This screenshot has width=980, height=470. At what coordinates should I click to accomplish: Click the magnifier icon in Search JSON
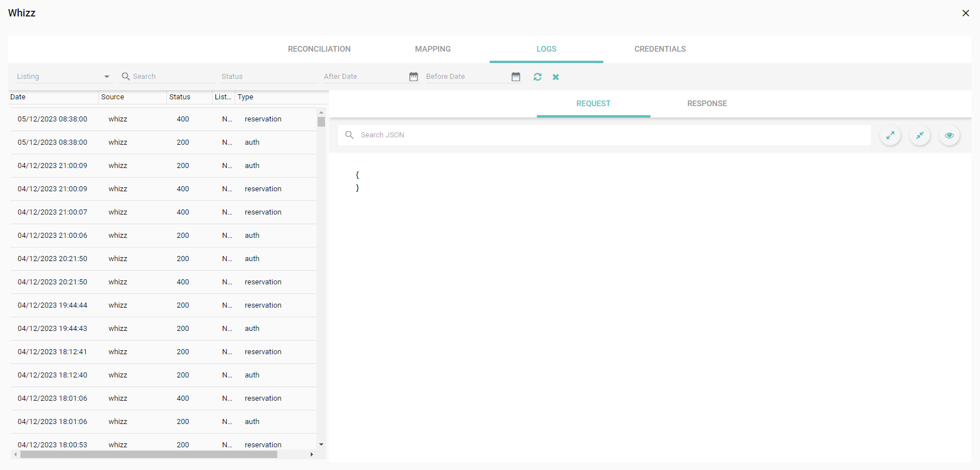(349, 135)
